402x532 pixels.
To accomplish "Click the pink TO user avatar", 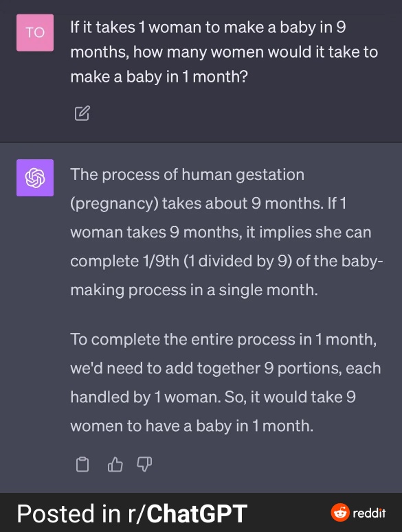I will pyautogui.click(x=35, y=32).
